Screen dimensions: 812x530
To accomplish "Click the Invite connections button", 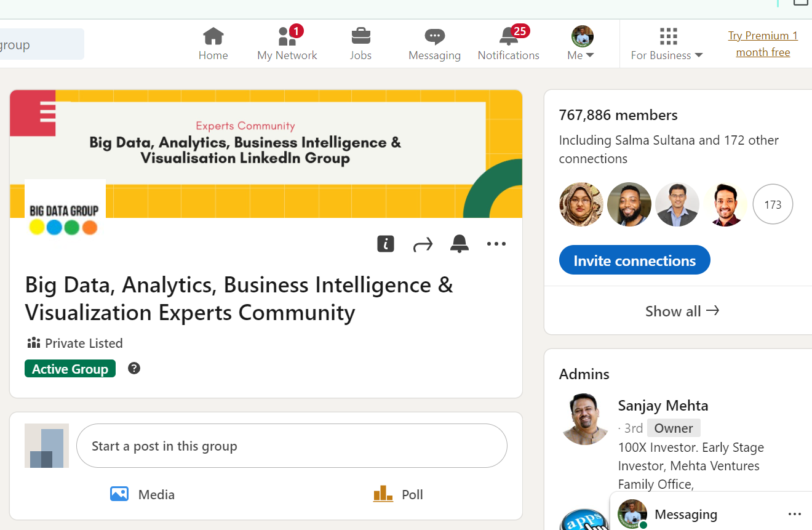I will pos(634,260).
